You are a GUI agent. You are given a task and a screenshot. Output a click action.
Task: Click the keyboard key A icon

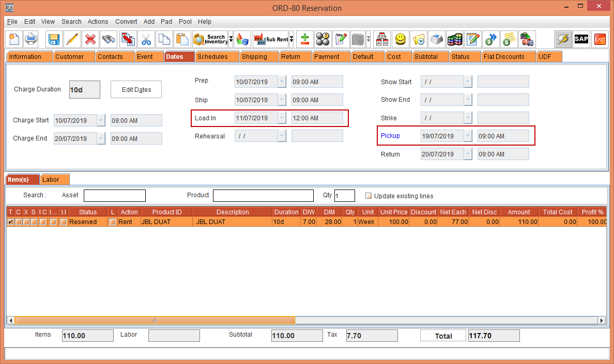pyautogui.click(x=437, y=39)
